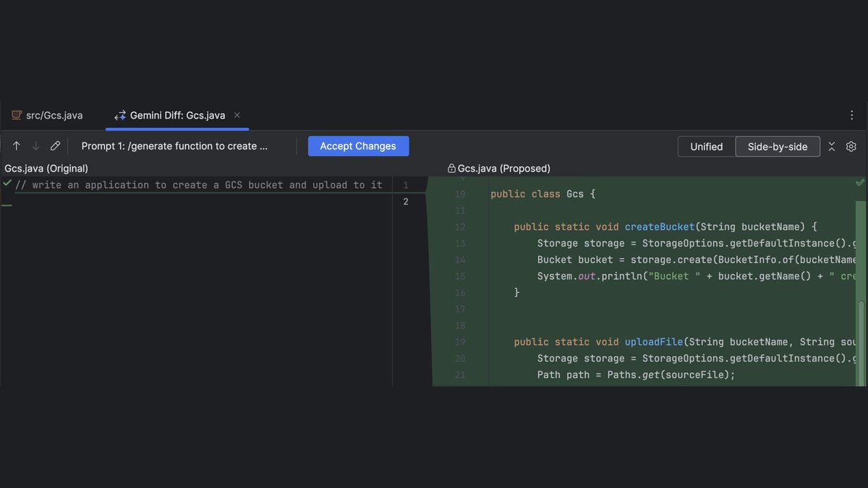Viewport: 868px width, 488px height.
Task: Click the Gemini sparkle icon on Diff tab
Action: point(120,115)
